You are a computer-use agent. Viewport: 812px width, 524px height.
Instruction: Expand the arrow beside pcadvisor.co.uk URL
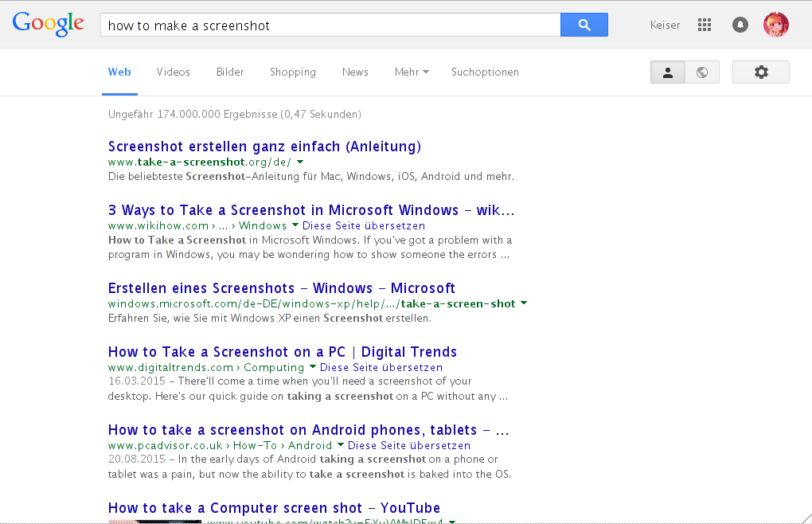pyautogui.click(x=341, y=445)
